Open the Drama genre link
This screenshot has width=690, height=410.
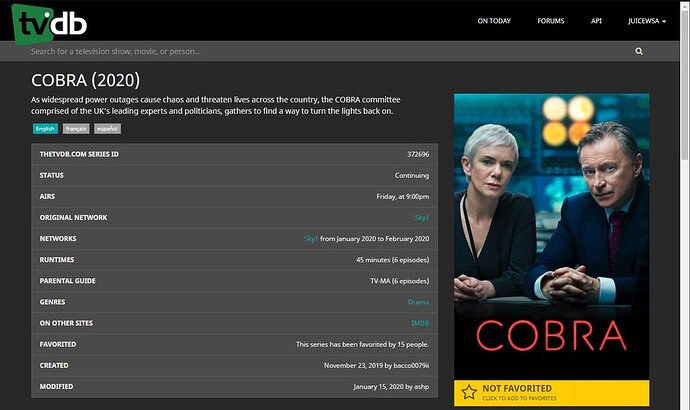pos(418,302)
